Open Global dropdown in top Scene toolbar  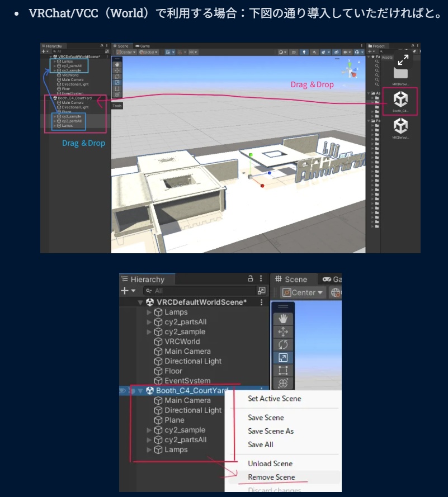(148, 52)
